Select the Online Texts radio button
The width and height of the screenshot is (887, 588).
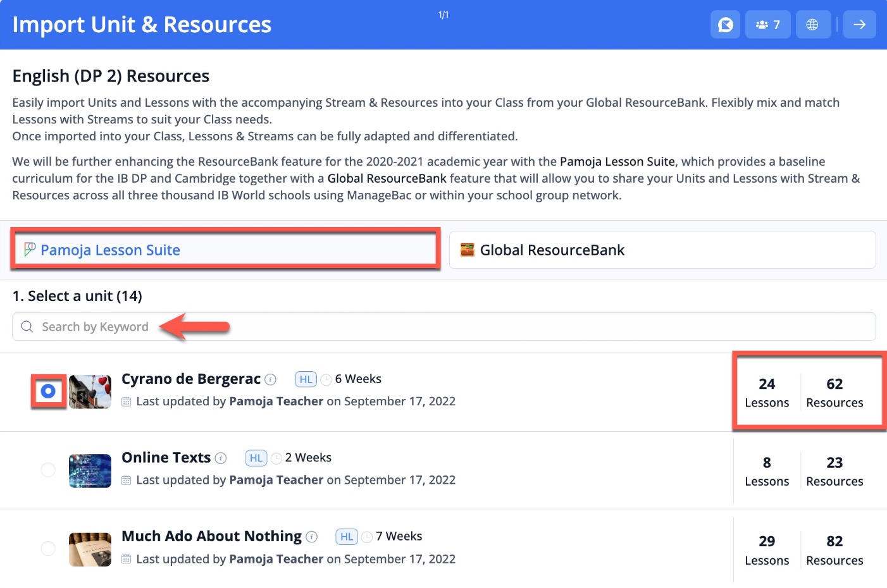tap(48, 470)
